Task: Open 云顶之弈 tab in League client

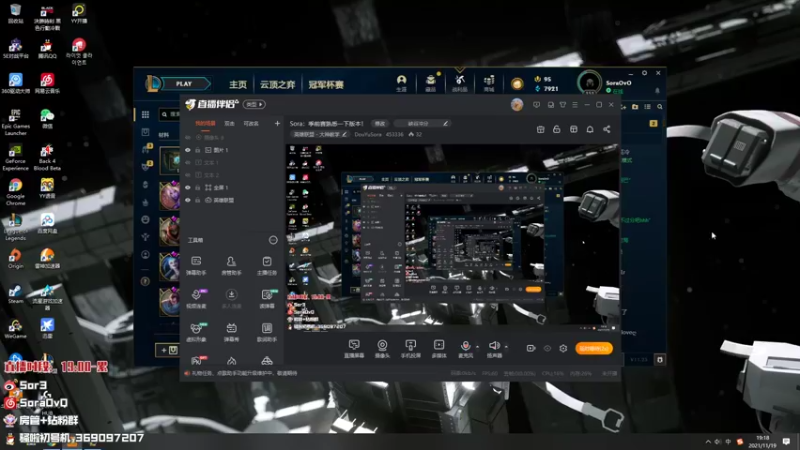Action: (x=278, y=84)
